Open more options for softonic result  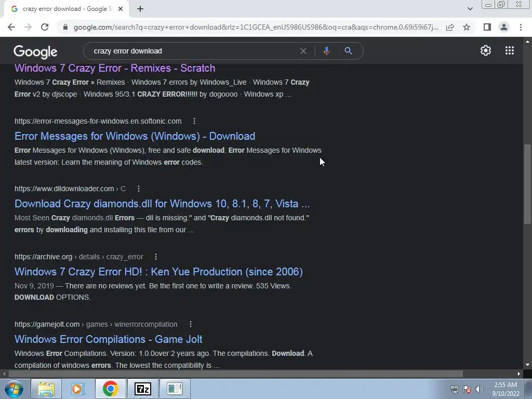(x=194, y=121)
